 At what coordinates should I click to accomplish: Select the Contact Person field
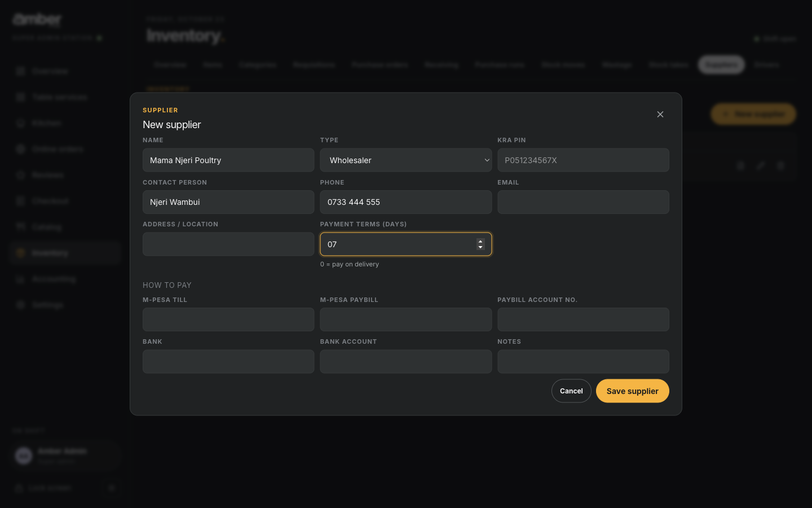tap(228, 202)
